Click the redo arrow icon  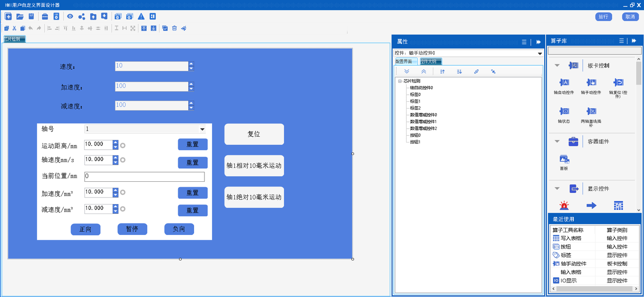(39, 28)
